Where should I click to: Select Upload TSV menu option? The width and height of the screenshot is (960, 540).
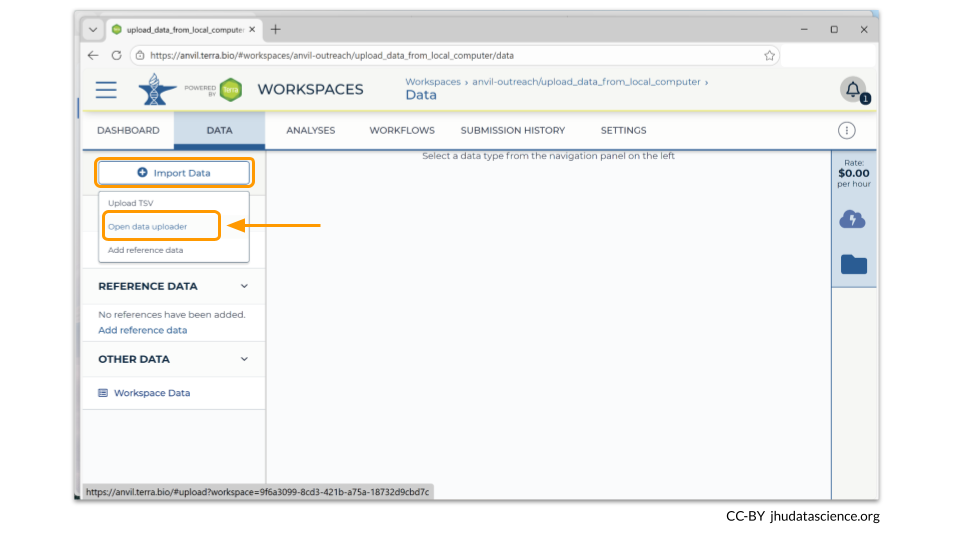point(130,203)
